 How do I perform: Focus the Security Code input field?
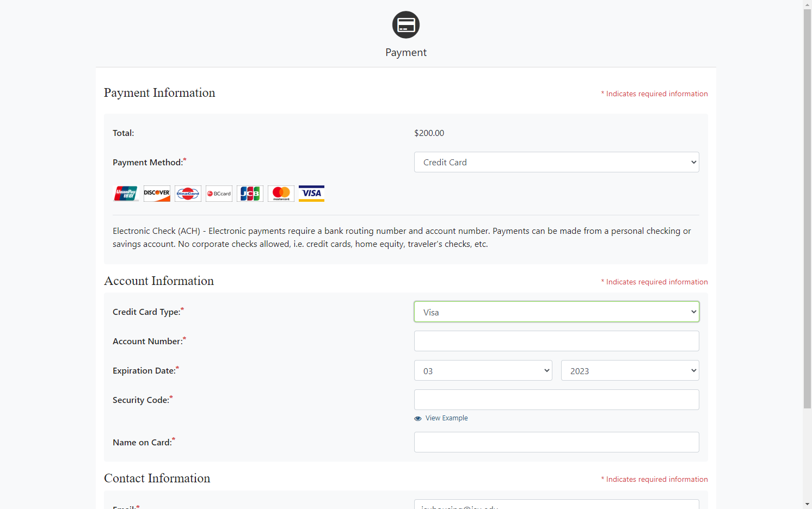(x=557, y=400)
